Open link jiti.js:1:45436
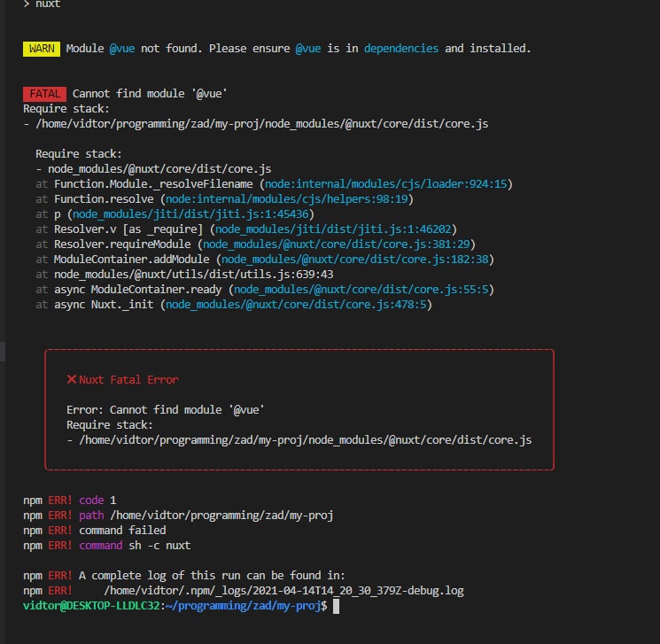Screen dimensions: 660x644 tap(190, 214)
